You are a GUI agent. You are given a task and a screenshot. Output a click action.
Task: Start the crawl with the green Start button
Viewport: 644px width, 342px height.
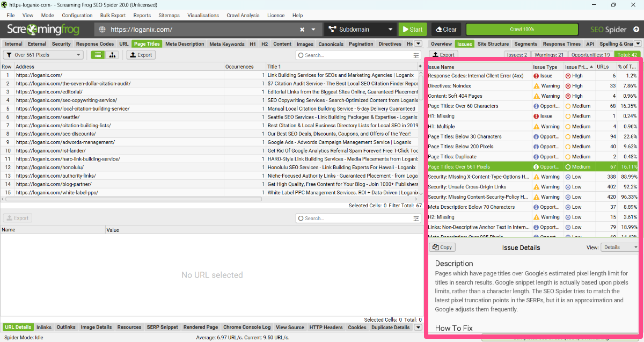412,30
